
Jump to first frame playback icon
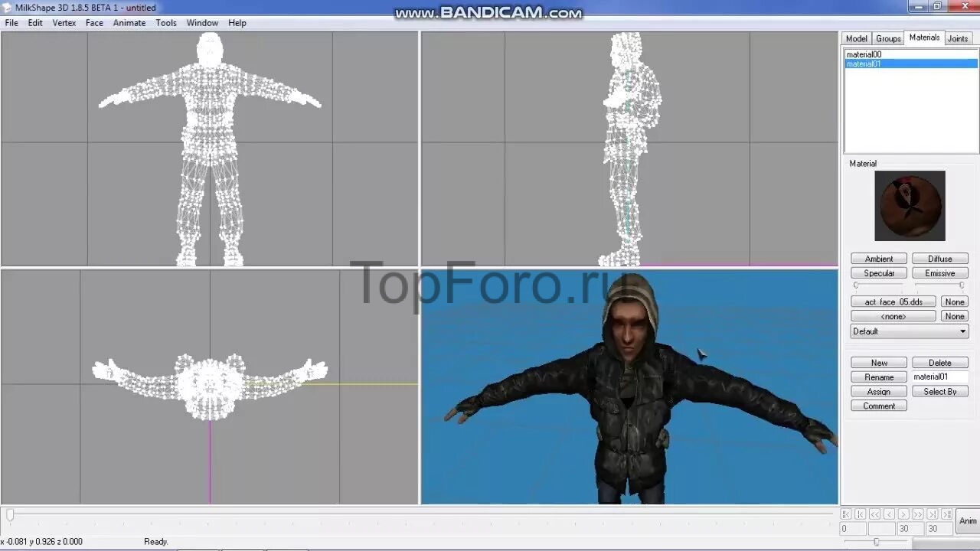(846, 514)
